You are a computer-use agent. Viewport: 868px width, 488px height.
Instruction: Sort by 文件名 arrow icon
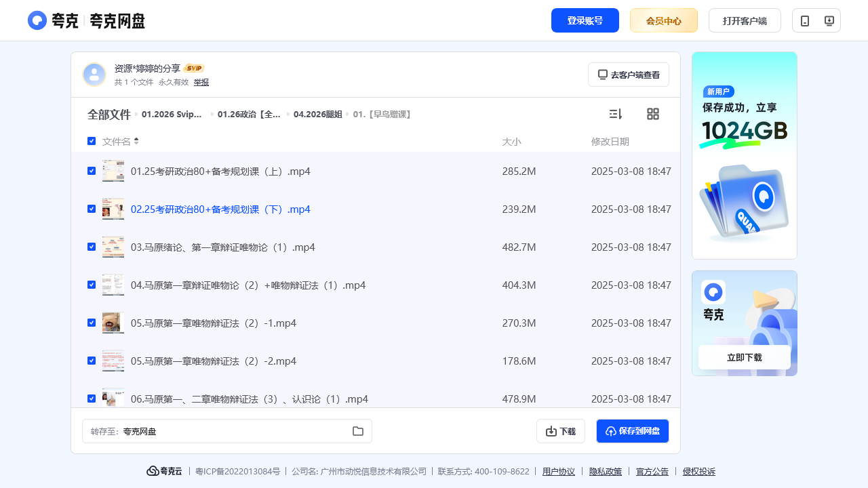[x=136, y=141]
